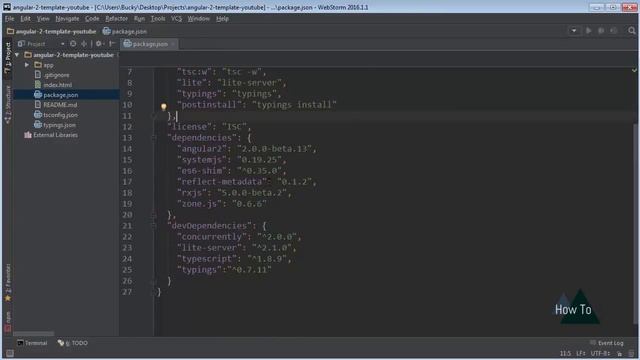Viewport: 640px width, 360px height.
Task: Click fold end marker on line 20
Action: click(x=154, y=215)
